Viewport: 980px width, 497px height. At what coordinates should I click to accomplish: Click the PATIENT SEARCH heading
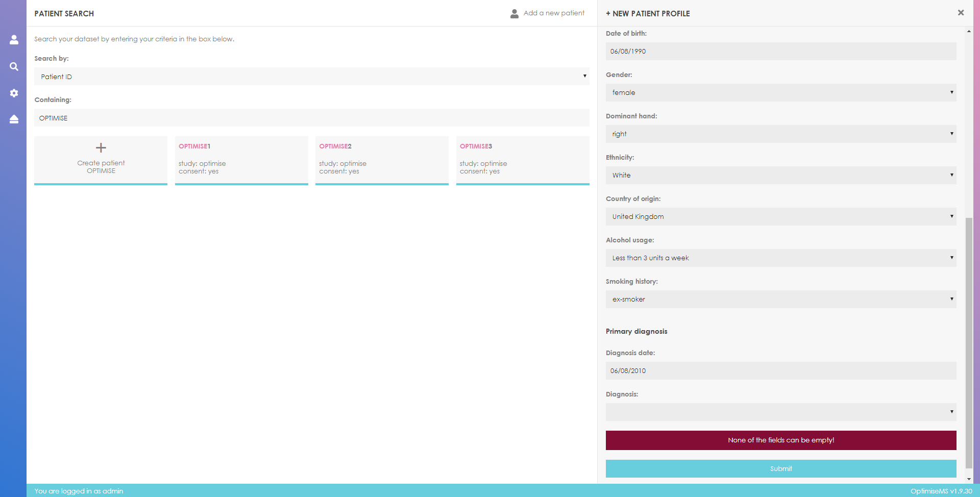[x=64, y=14]
